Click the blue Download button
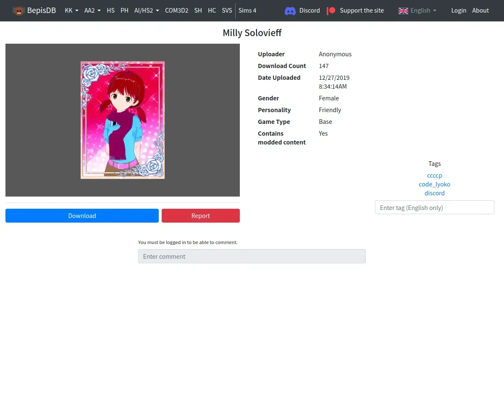504x420 pixels. 82,215
